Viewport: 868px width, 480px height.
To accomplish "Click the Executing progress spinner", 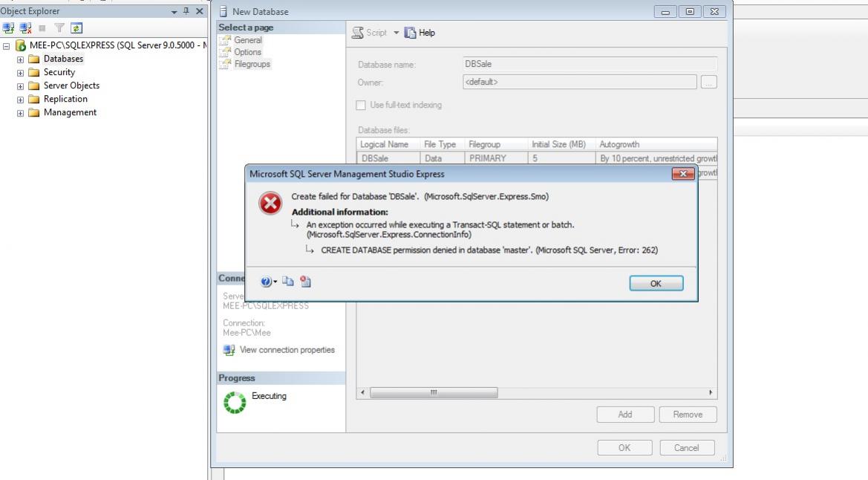I will click(x=235, y=403).
